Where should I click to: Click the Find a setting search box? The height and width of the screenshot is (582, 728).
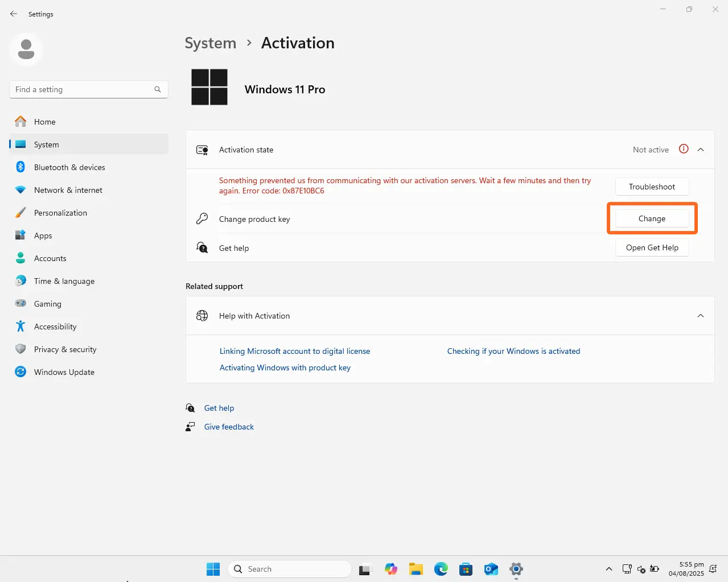89,89
